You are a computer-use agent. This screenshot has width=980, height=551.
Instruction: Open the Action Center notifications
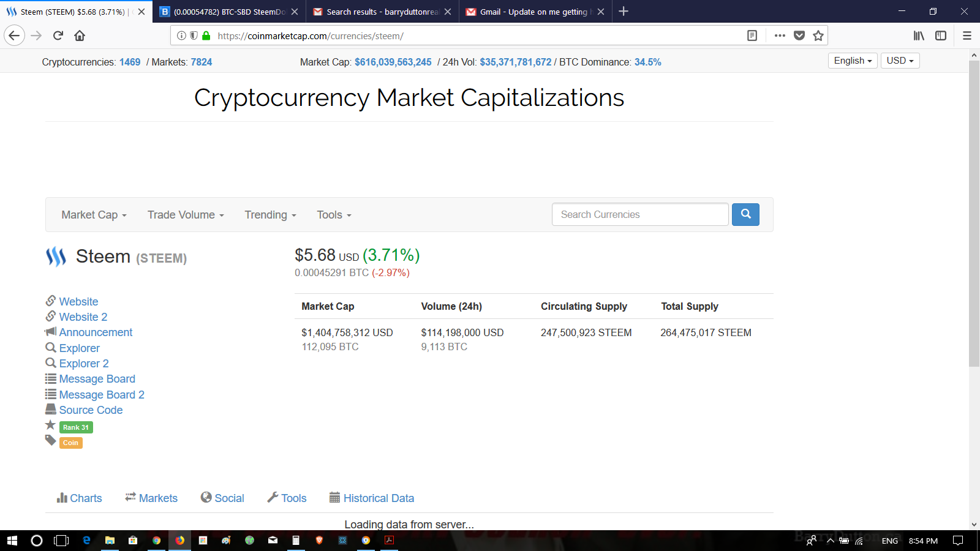958,541
